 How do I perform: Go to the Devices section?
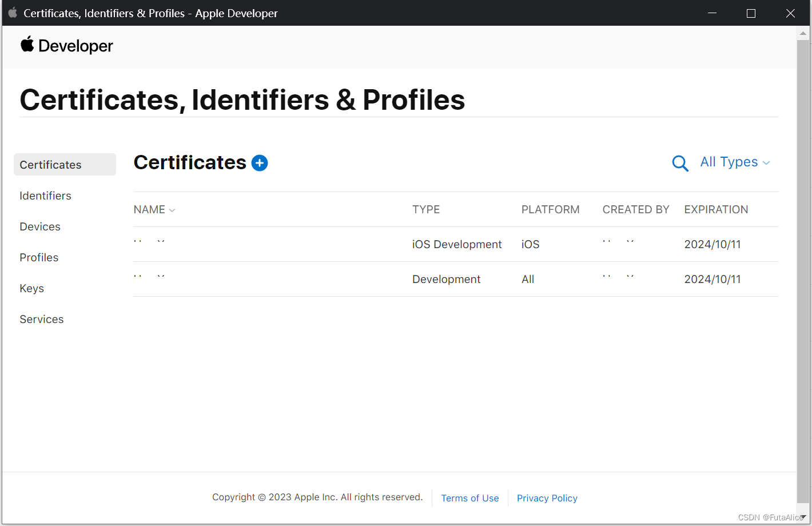[40, 226]
